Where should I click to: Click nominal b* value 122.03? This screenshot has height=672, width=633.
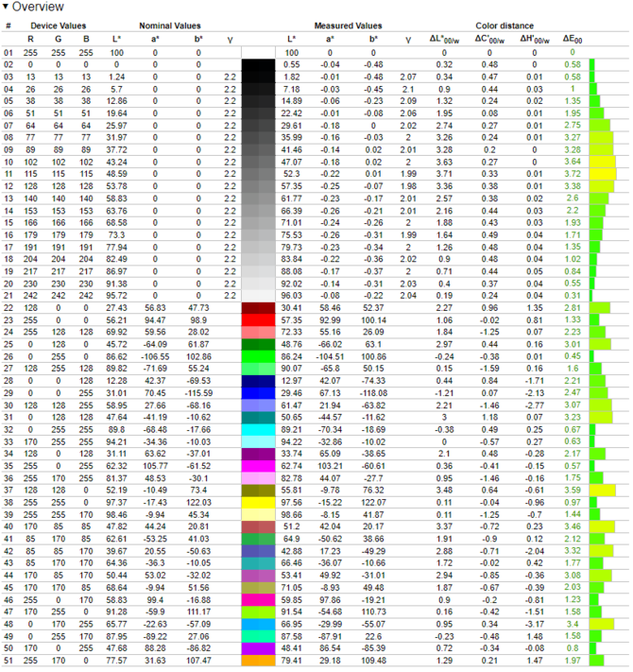tap(198, 503)
